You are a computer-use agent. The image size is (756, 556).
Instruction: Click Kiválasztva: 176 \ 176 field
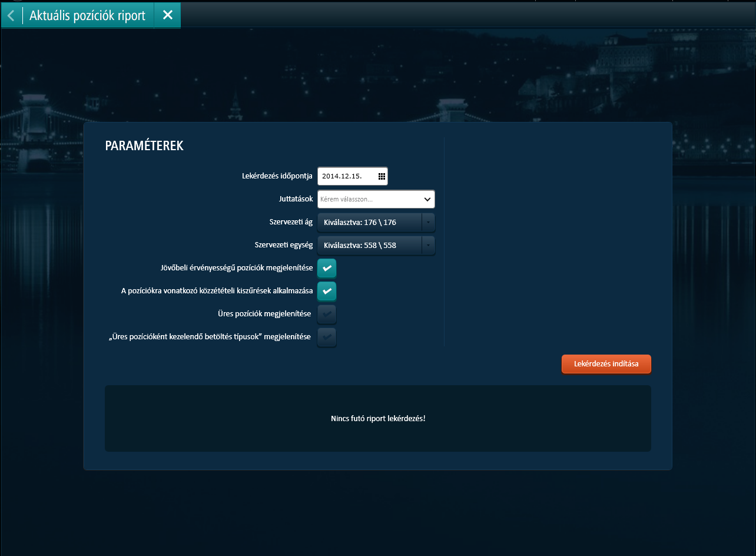[x=370, y=222]
